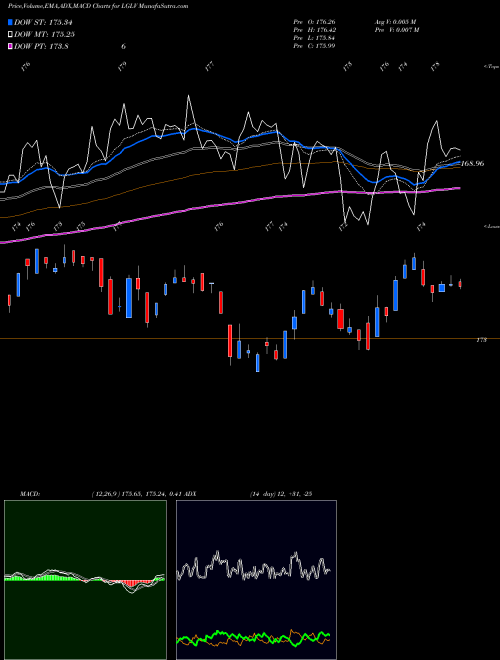500x660 pixels.
Task: Click the 173 support line label
Action: [x=481, y=340]
